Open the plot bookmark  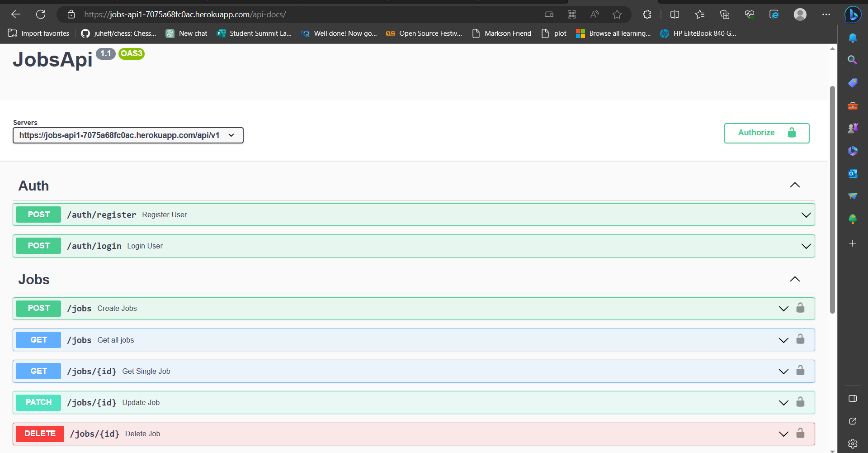(554, 33)
